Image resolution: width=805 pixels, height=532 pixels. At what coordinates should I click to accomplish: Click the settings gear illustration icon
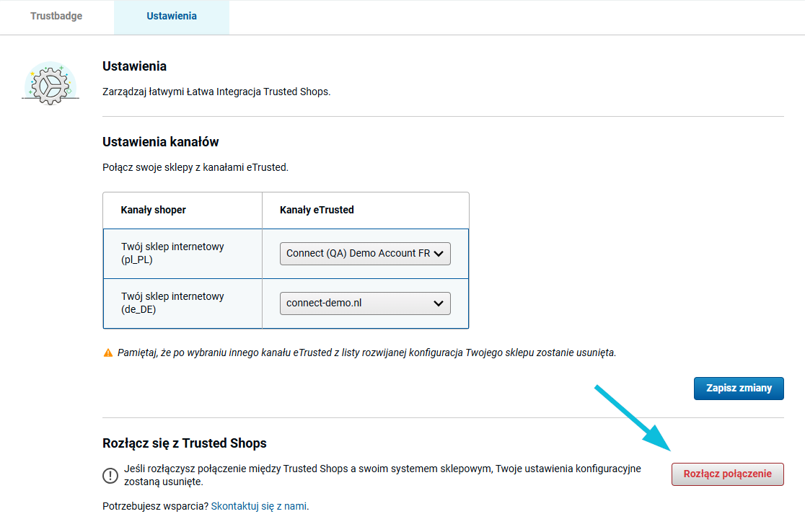50,84
